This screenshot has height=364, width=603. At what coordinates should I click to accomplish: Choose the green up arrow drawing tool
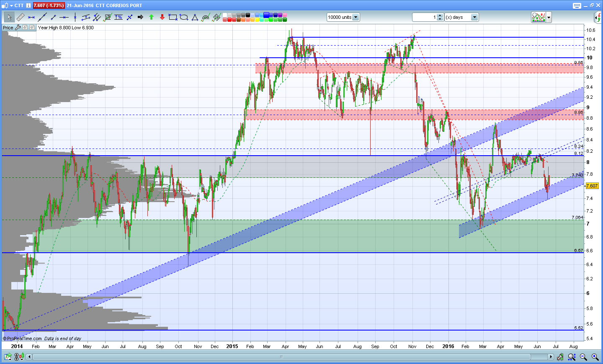(151, 17)
